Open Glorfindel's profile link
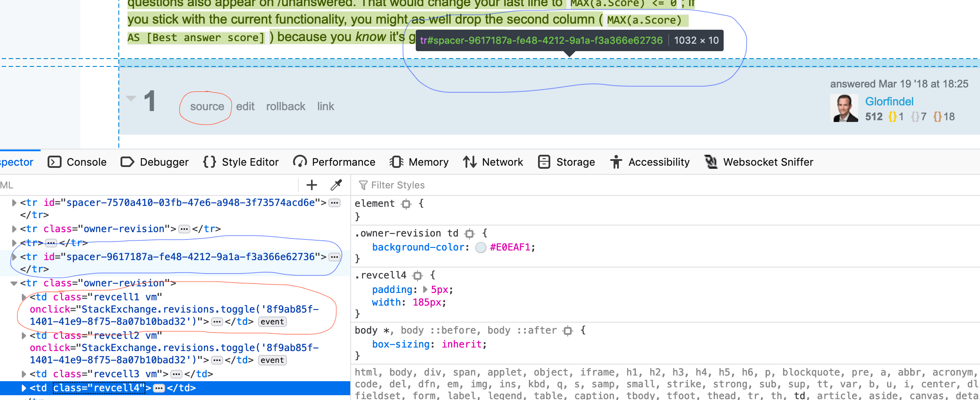Viewport: 980px width, 400px height. 889,101
